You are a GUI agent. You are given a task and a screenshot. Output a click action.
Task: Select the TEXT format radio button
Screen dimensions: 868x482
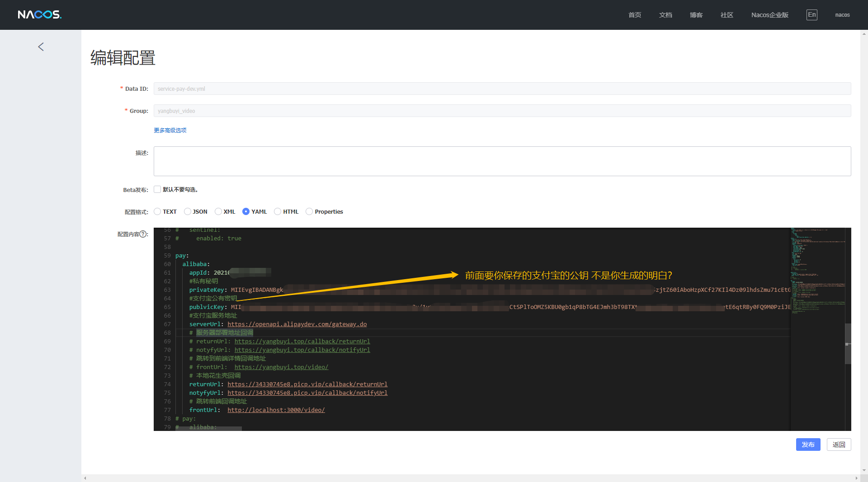[157, 211]
